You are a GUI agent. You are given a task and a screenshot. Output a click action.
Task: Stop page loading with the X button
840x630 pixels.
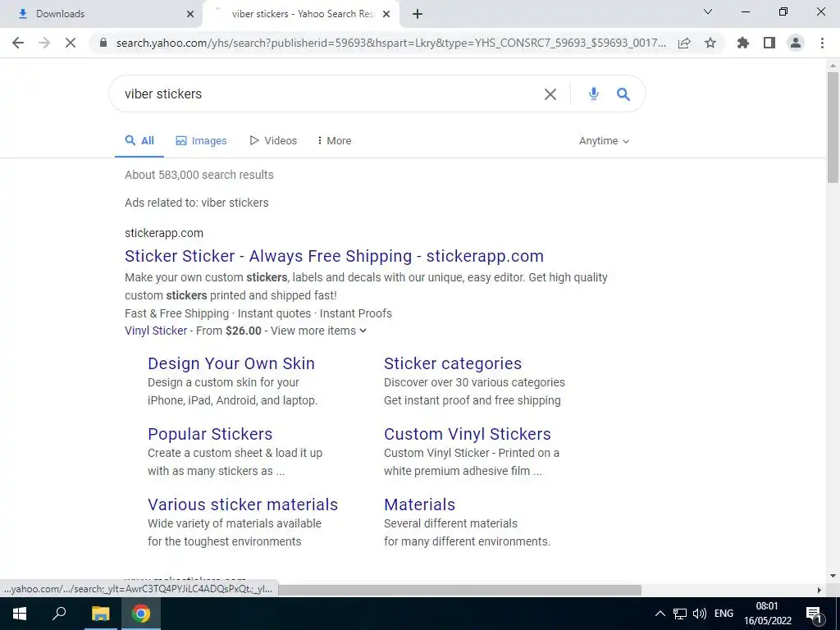tap(71, 43)
